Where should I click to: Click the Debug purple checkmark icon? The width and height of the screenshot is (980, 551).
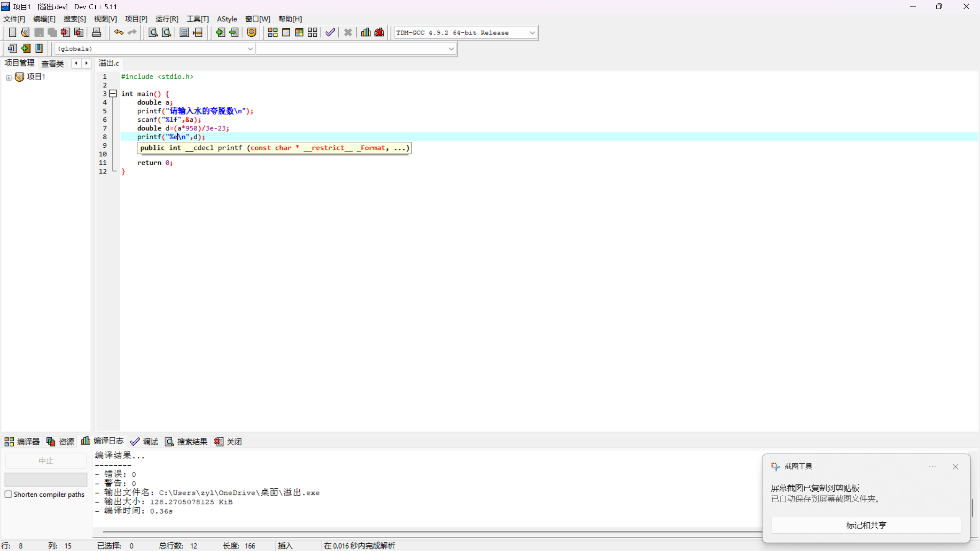point(330,33)
